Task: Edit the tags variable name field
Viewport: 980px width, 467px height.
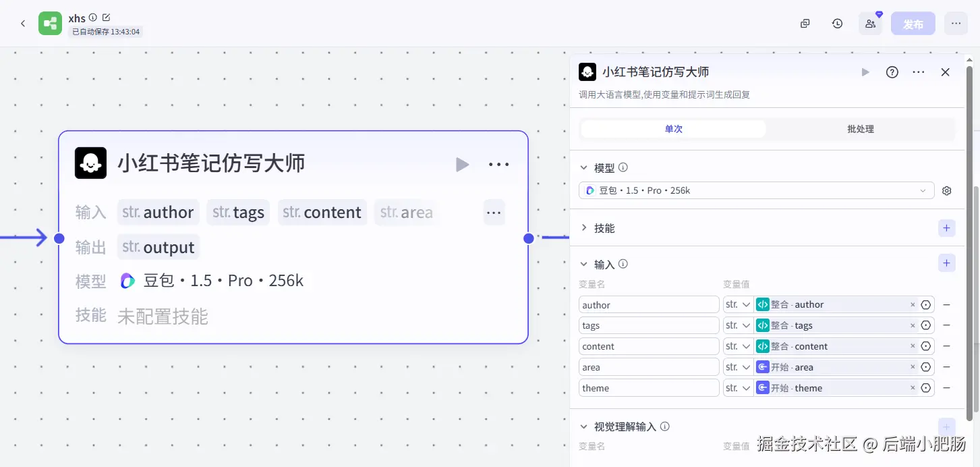Action: (x=649, y=325)
